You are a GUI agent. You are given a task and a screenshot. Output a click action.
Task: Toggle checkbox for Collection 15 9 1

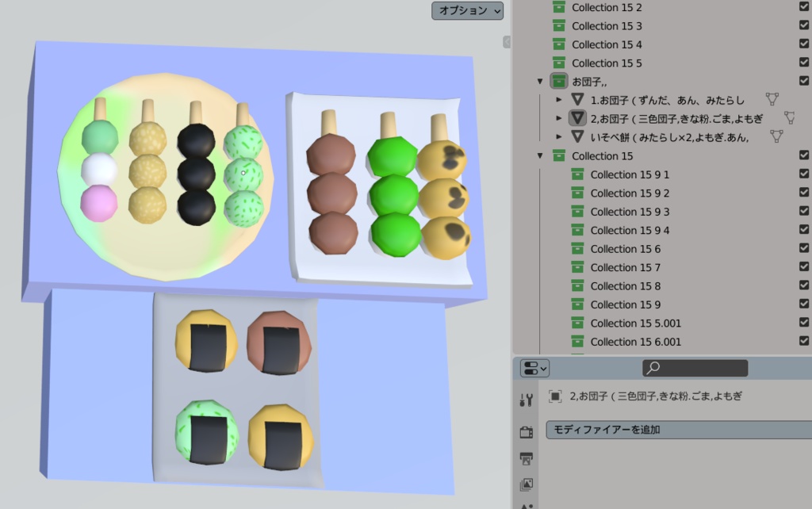[x=804, y=174]
